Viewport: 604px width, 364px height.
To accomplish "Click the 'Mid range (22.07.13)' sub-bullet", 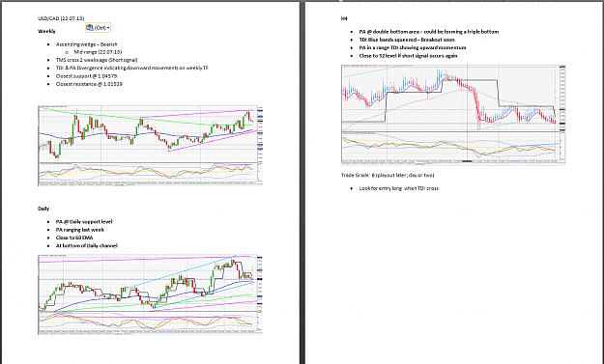I will [x=98, y=51].
